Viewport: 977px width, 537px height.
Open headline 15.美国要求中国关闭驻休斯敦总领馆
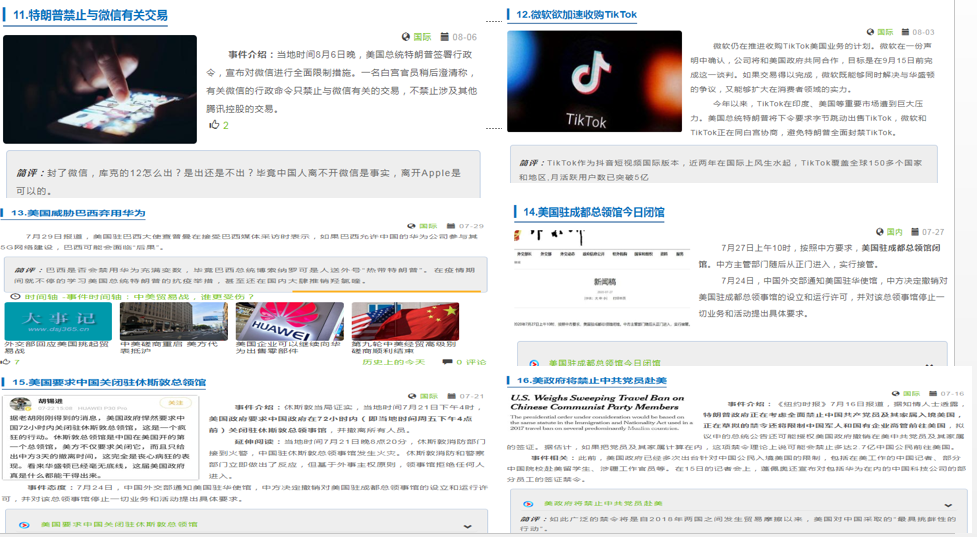click(x=108, y=382)
